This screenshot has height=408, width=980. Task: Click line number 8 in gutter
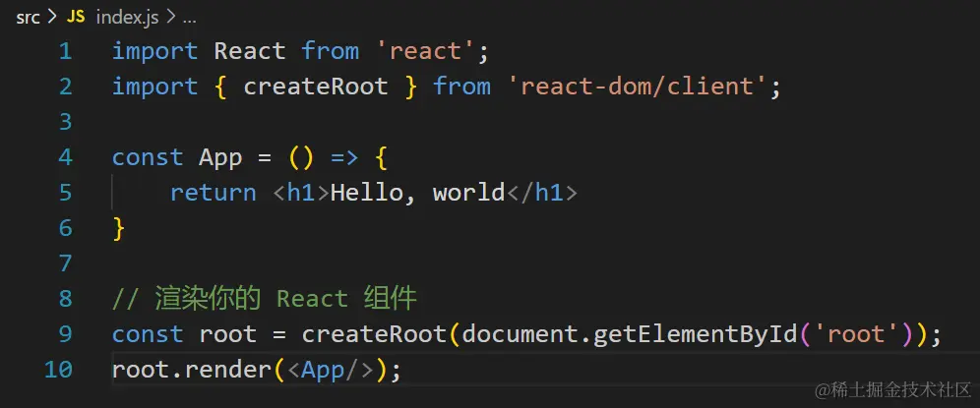66,299
